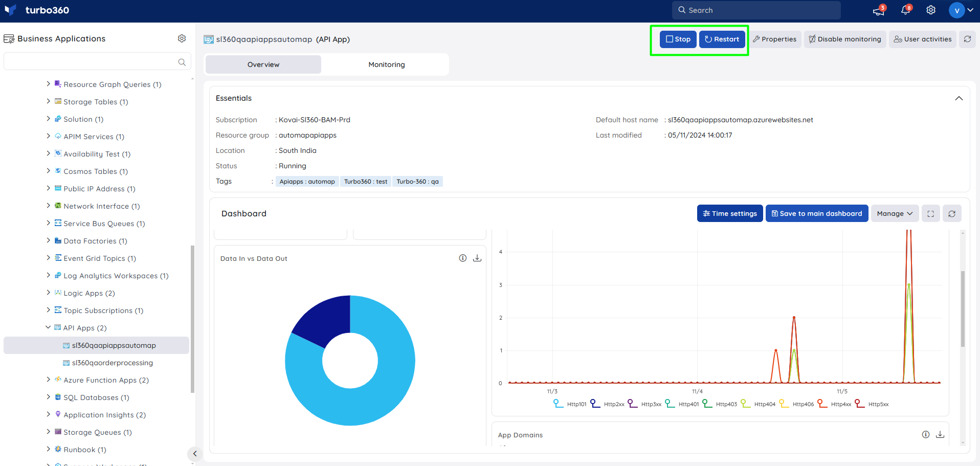Viewport: 980px width, 466px height.
Task: Switch to the Overview tab
Action: coord(263,64)
